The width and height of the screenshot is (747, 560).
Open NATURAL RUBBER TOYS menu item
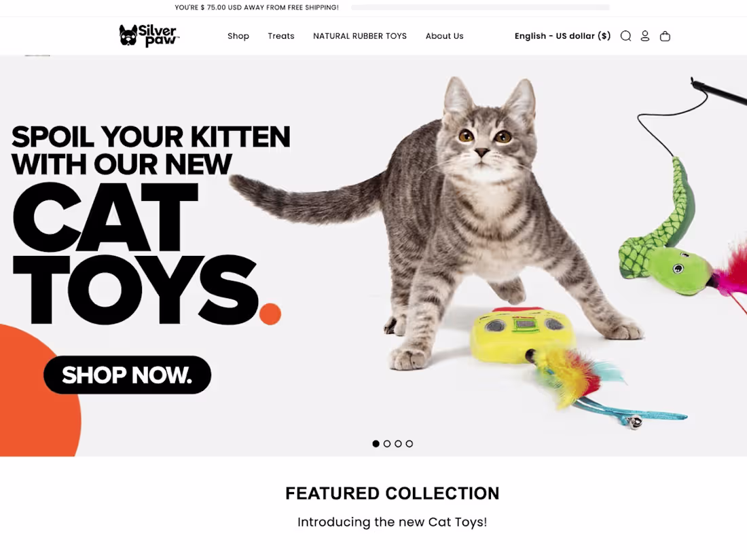[360, 36]
